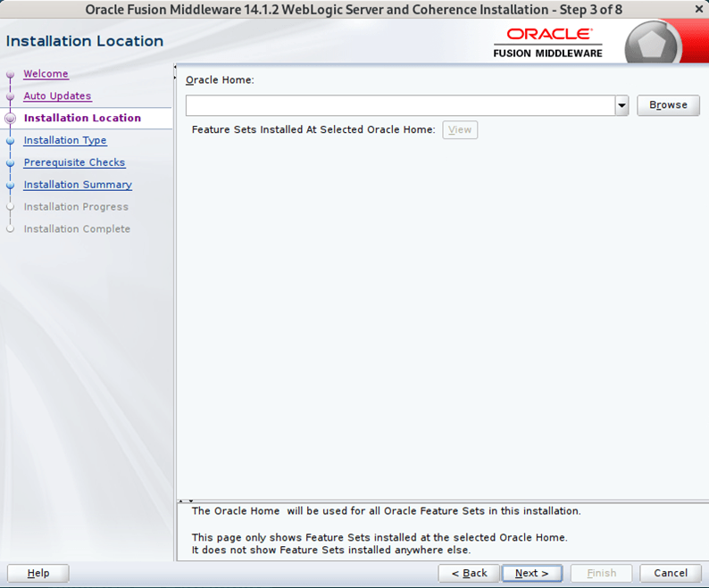Click the window title bar text
This screenshot has height=588, width=709.
pos(354,10)
